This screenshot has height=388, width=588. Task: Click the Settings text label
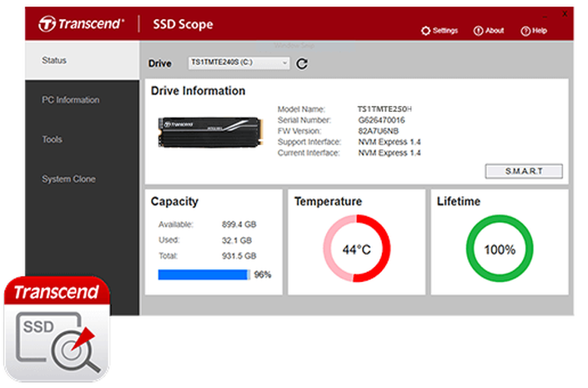pos(445,31)
